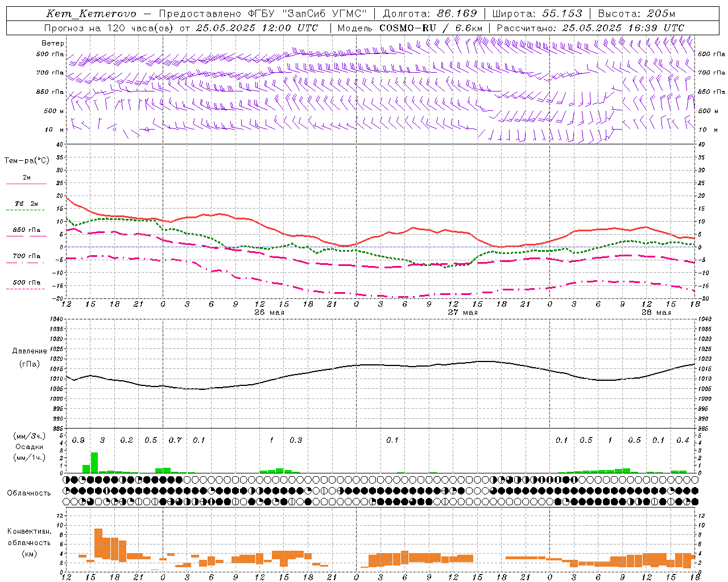
Task: Click the "28 мая" date label
Action: point(656,313)
